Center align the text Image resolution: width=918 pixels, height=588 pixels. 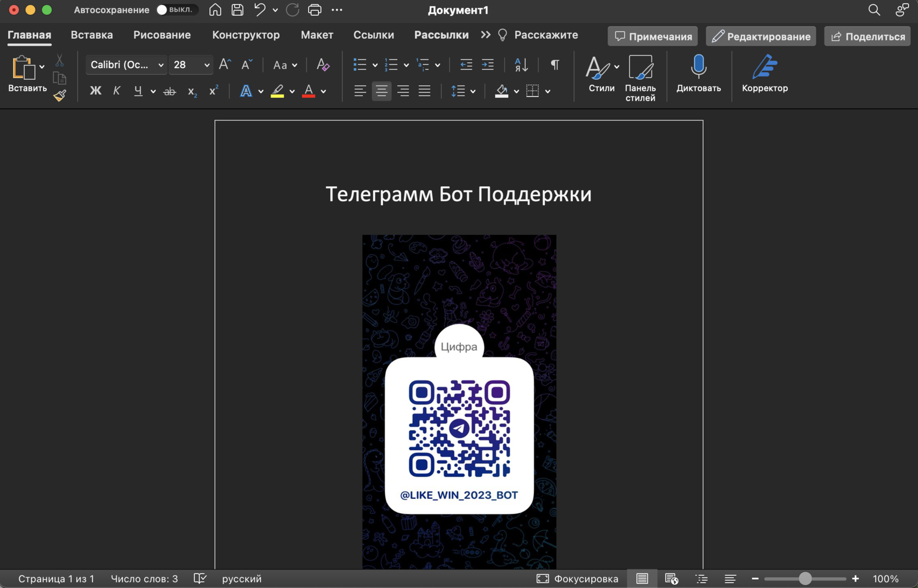[x=381, y=91]
